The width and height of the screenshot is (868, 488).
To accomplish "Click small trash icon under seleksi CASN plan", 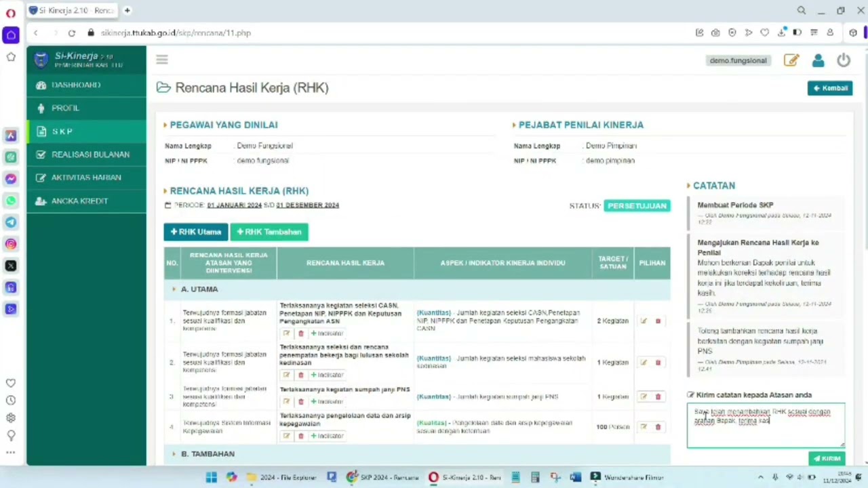I will [301, 333].
